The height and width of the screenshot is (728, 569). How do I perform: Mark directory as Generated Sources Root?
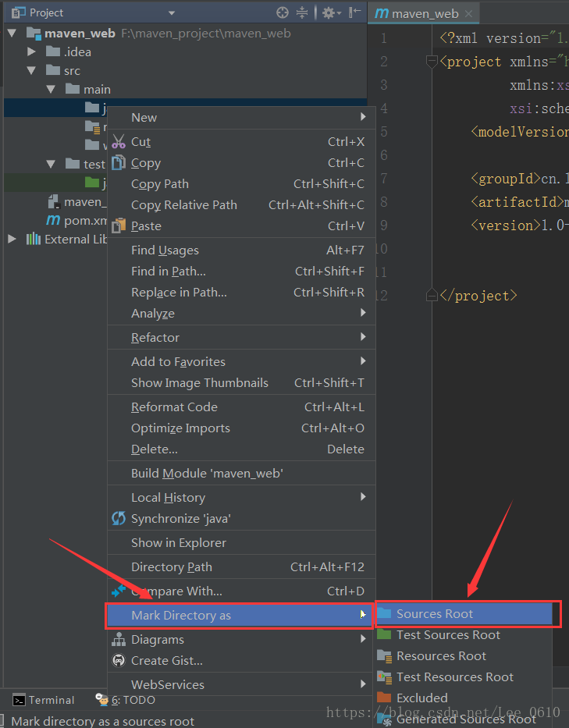(x=464, y=719)
